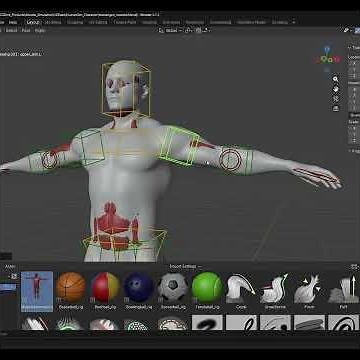Open asset browser display settings icon
Viewport: 360px width, 360px height.
click(x=354, y=267)
